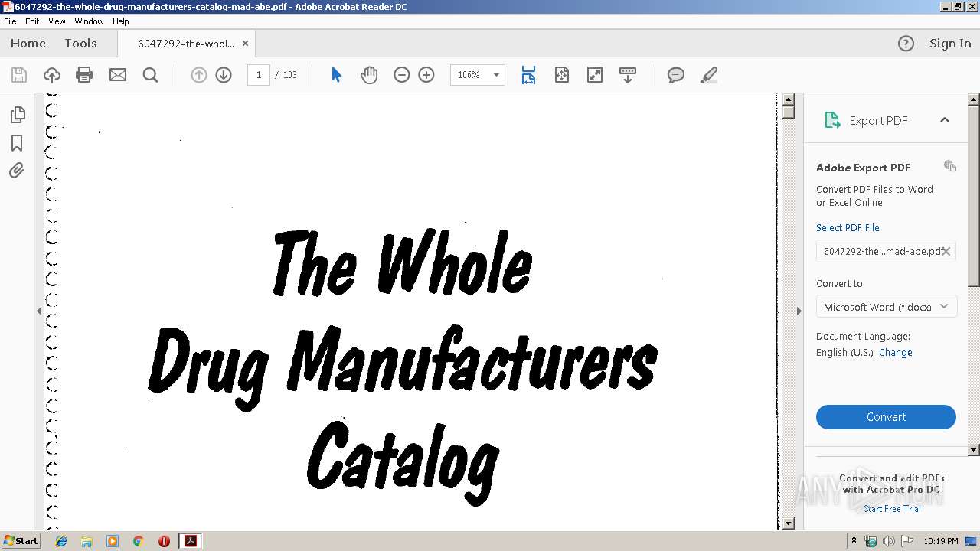The image size is (980, 551).
Task: Open the Find text search tool
Action: click(151, 75)
